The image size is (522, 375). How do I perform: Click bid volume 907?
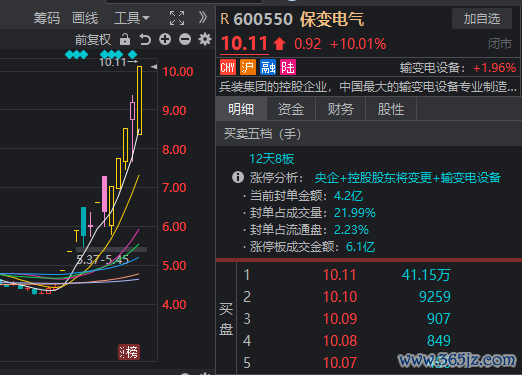point(439,319)
